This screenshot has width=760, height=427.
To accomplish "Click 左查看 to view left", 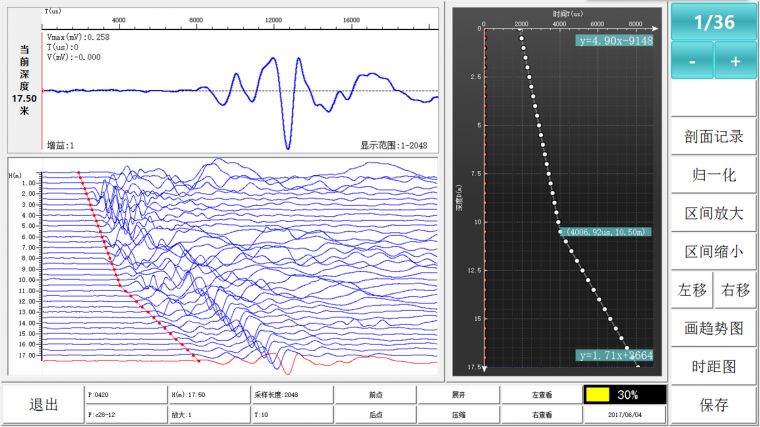I will pyautogui.click(x=539, y=395).
